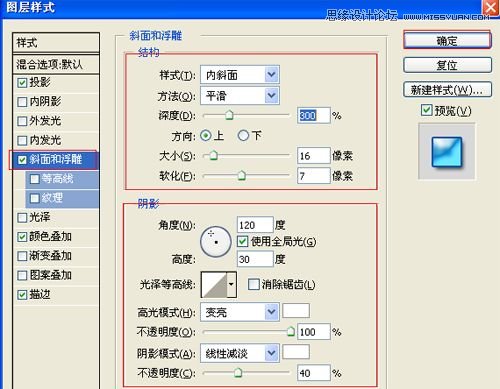Enable the 纹理 texture checkbox
Image resolution: width=500 pixels, height=389 pixels.
coord(34,198)
